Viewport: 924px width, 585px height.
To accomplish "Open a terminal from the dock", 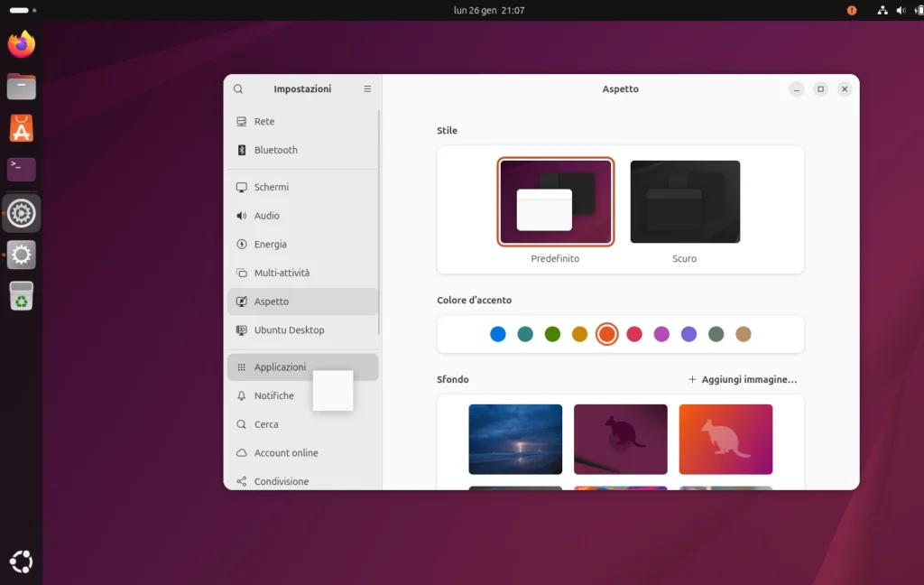I will 21,169.
